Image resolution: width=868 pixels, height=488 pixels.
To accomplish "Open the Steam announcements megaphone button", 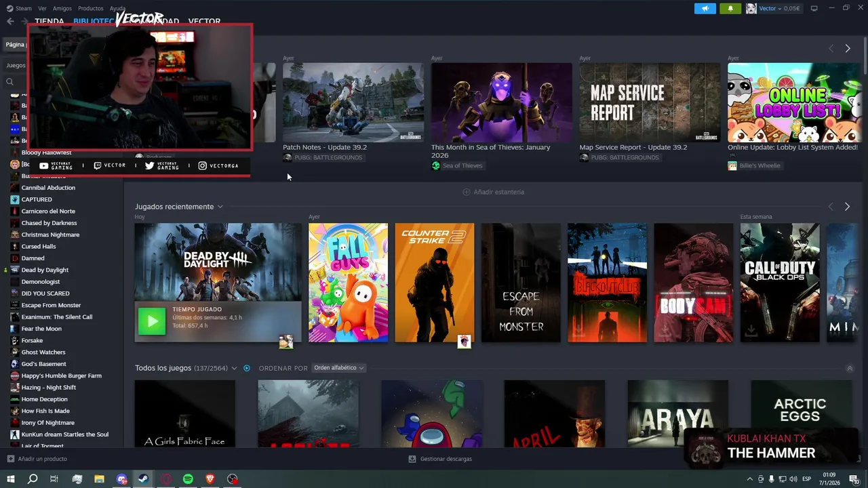I will point(705,8).
